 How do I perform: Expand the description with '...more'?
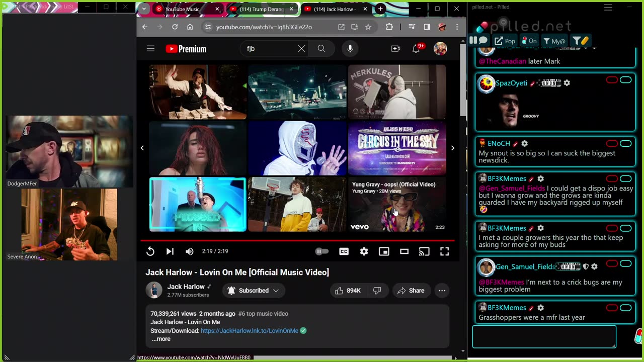point(161,339)
